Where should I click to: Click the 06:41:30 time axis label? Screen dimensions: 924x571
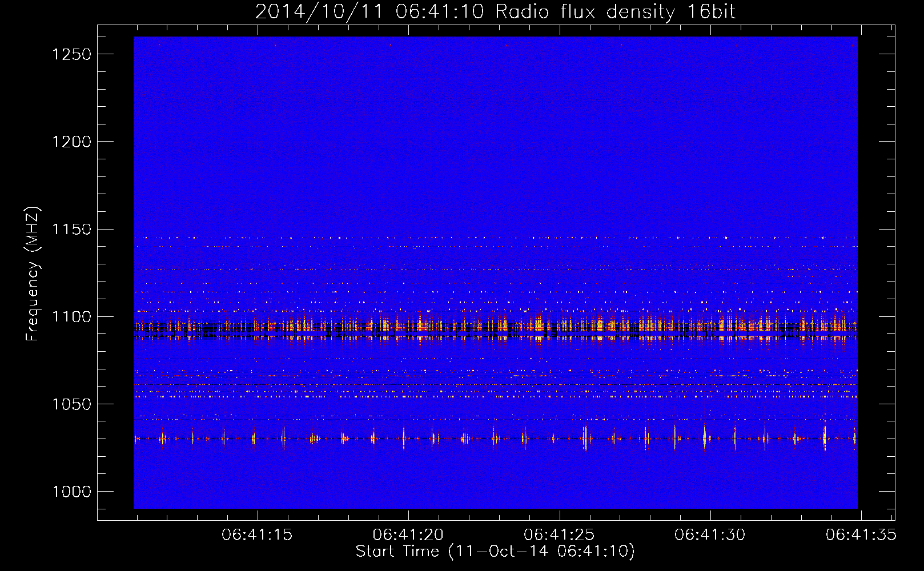[710, 535]
